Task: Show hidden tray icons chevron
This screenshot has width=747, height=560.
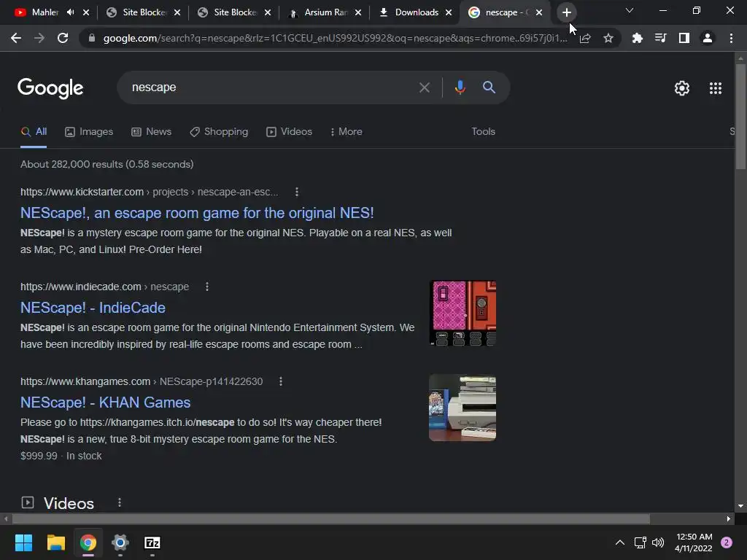Action: click(x=620, y=542)
